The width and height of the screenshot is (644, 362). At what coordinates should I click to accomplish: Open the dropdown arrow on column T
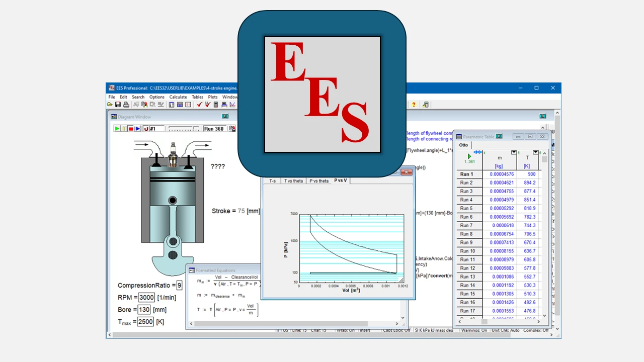pos(535,152)
